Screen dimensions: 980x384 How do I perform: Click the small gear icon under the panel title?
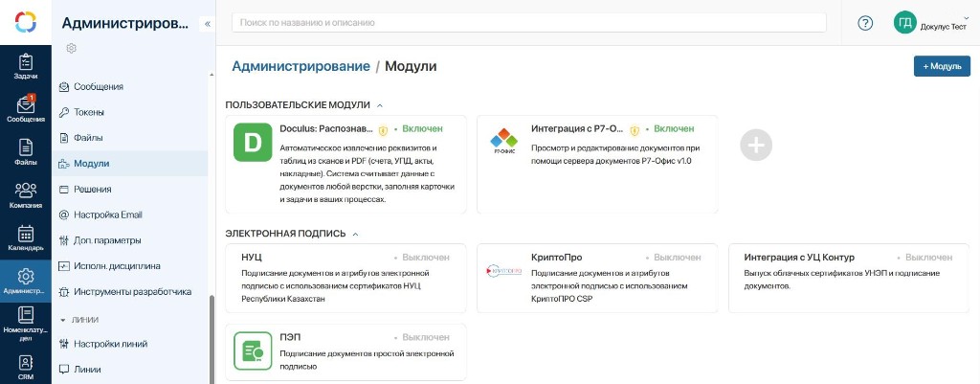click(x=71, y=48)
